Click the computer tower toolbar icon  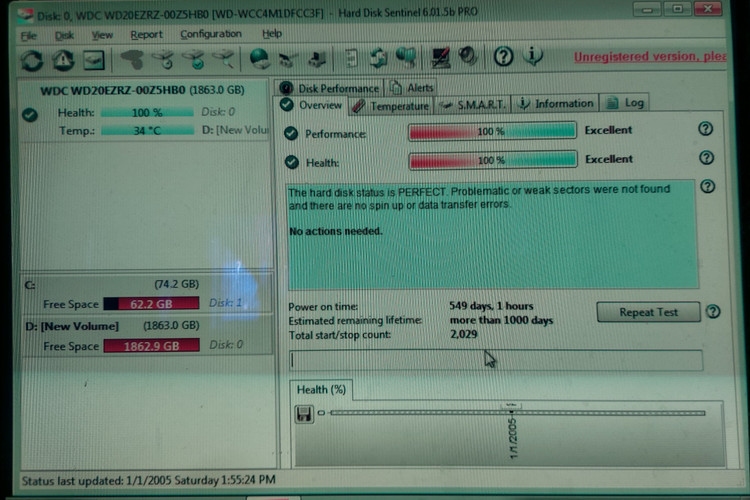[x=317, y=59]
